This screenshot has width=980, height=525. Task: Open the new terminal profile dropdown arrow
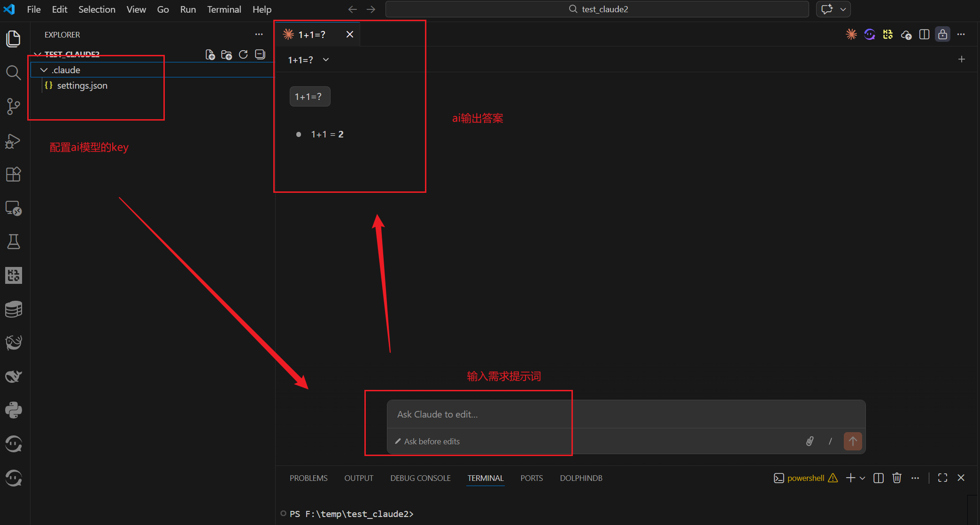[x=862, y=478]
